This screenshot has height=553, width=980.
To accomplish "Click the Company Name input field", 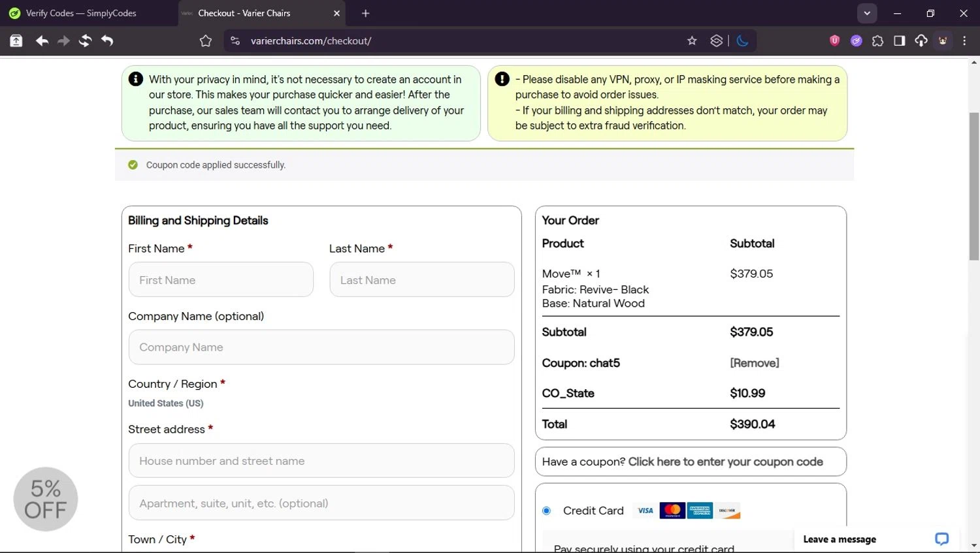I will pyautogui.click(x=321, y=347).
